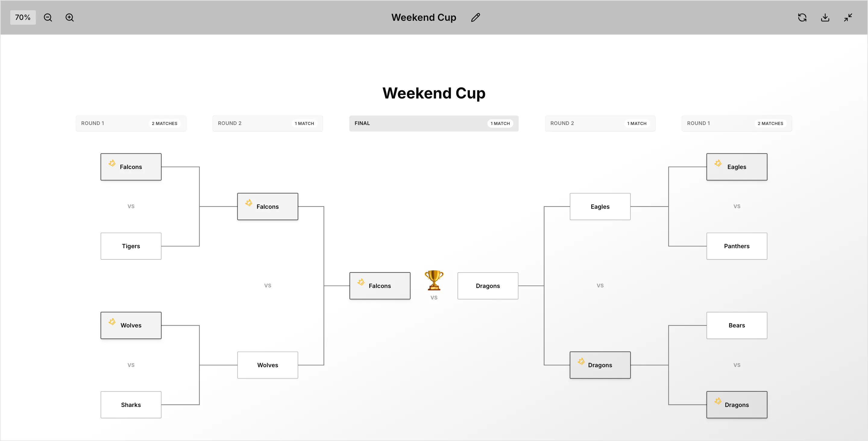Screen dimensions: 868x441
Task: Choose Wolves in left Round 2 match
Action: coord(268,365)
